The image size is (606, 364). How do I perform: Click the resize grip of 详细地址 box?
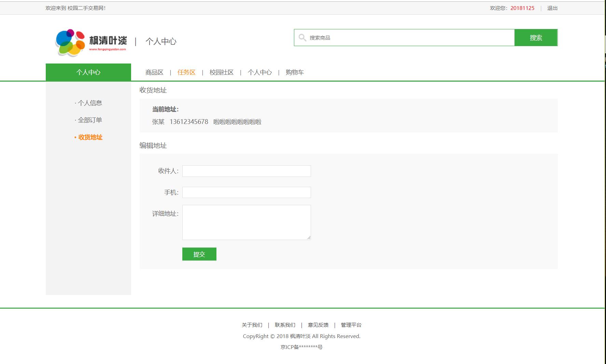pos(309,238)
